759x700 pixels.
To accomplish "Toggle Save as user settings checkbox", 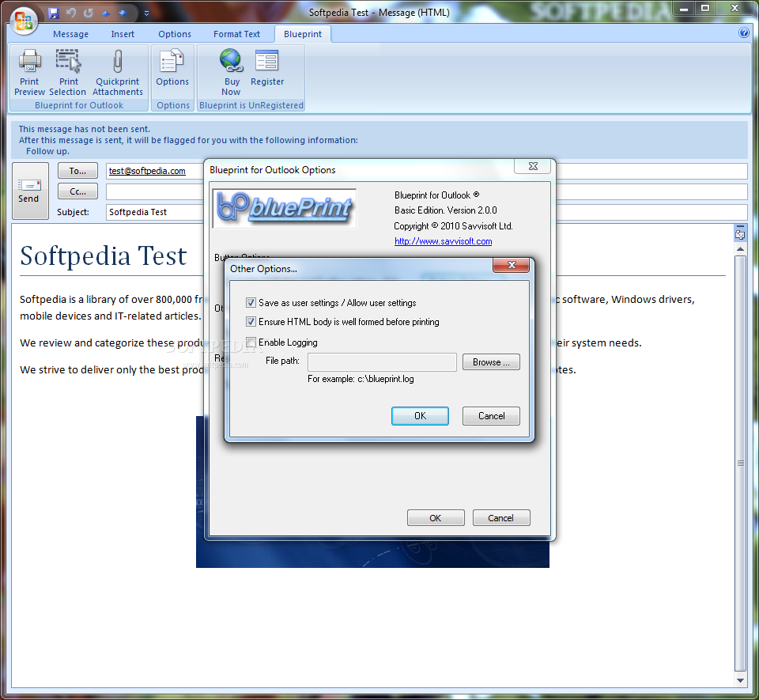I will tap(251, 303).
